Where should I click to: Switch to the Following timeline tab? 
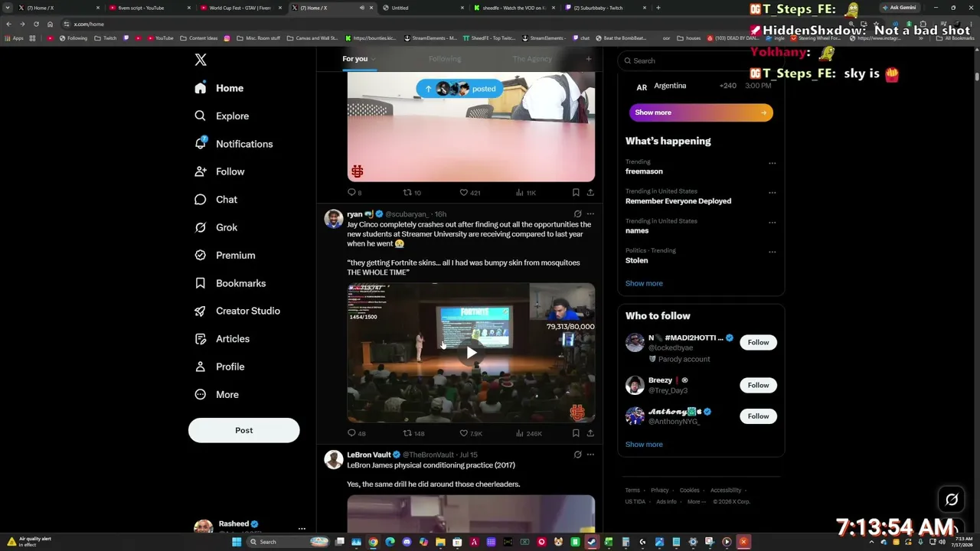[445, 59]
